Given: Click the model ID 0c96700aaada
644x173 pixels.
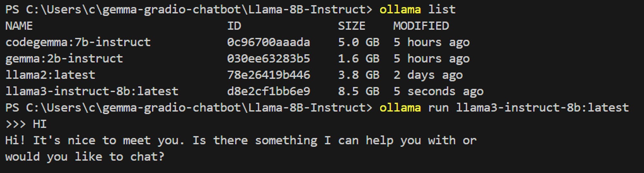Looking at the screenshot, I should (269, 42).
